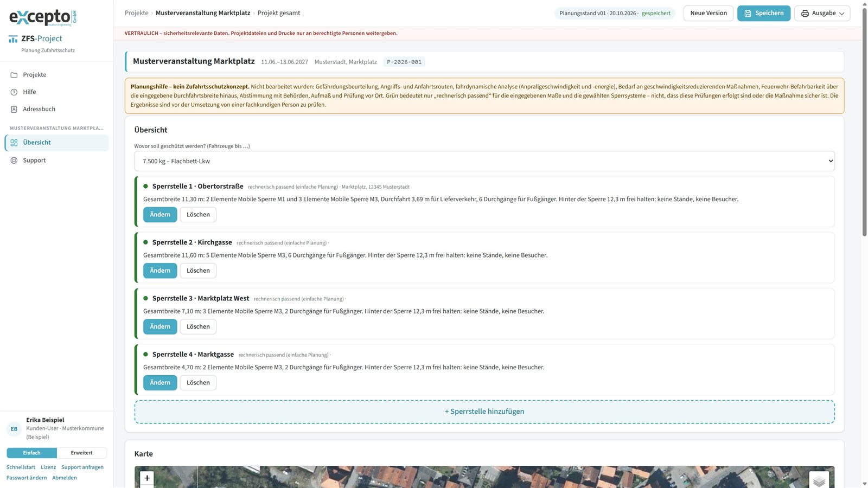Image resolution: width=868 pixels, height=488 pixels.
Task: Open Adressbuch in the sidebar
Action: (x=56, y=109)
